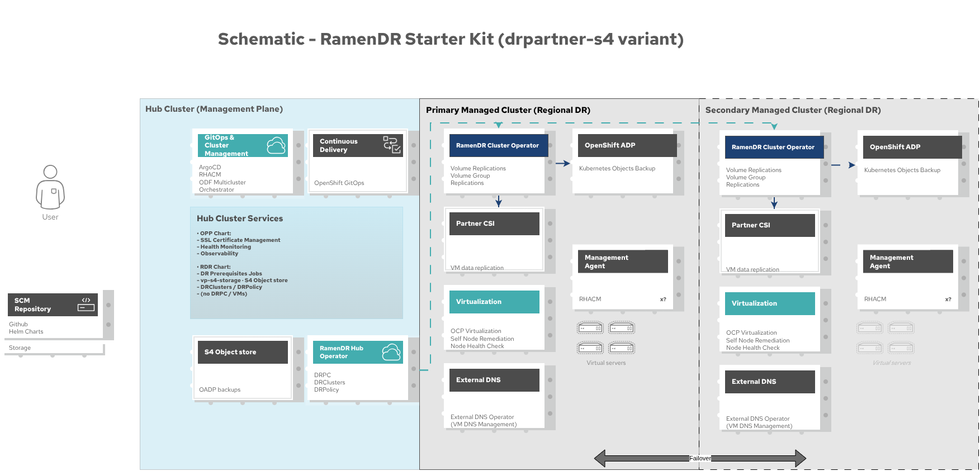The width and height of the screenshot is (980, 471).
Task: Click Primary cluster 'Virtualization' header
Action: click(x=494, y=302)
